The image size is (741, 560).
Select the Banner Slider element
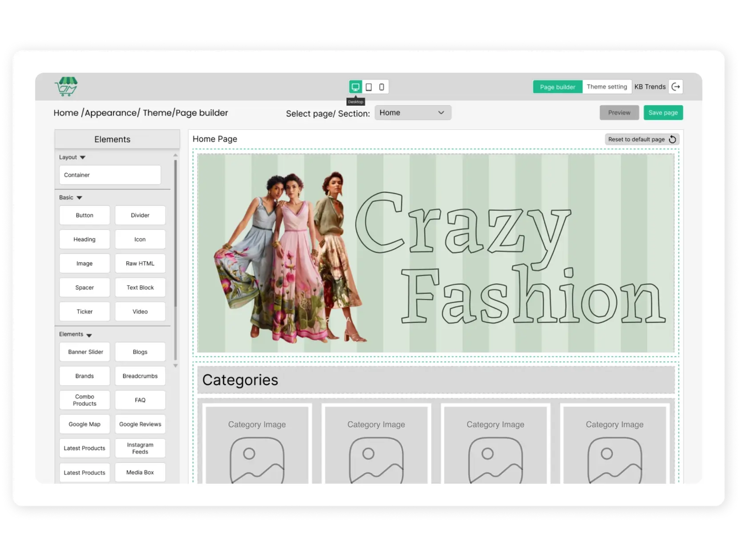[x=85, y=352]
